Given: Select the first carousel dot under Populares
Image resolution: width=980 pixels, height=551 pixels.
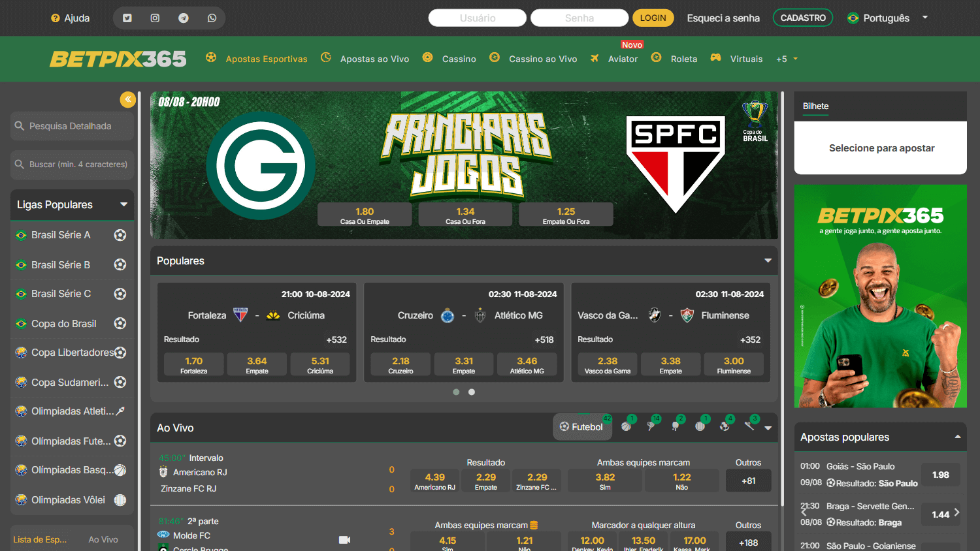Looking at the screenshot, I should [456, 392].
